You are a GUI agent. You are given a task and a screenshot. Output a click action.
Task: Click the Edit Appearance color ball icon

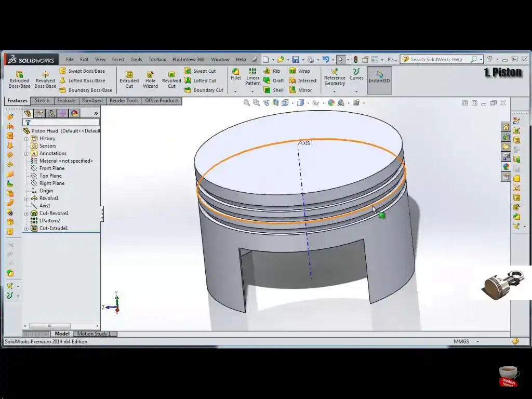(x=331, y=103)
